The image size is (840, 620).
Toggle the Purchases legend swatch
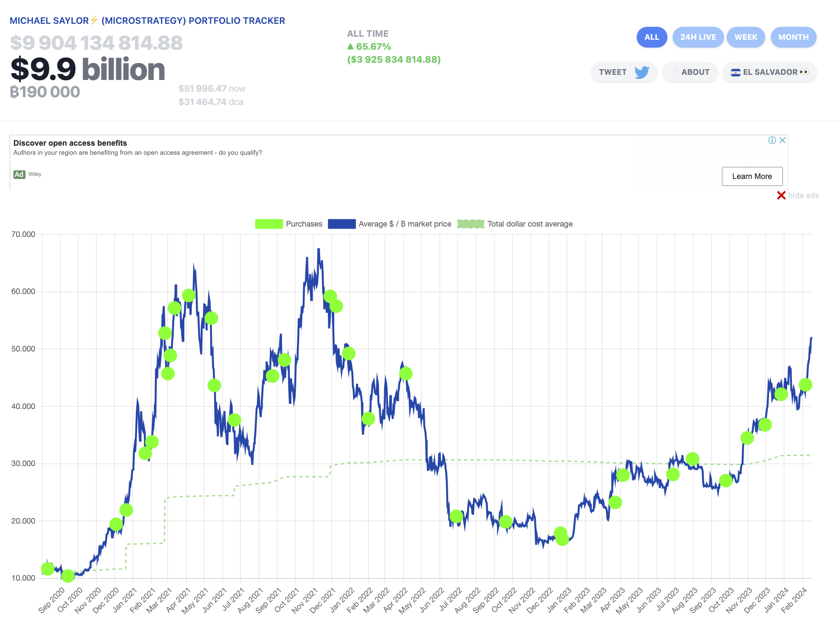click(269, 224)
